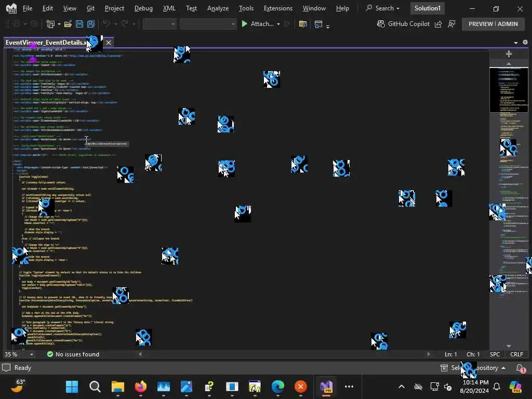Viewport: 532px width, 399px height.
Task: Click the scroll up arrow in editor
Action: [509, 64]
